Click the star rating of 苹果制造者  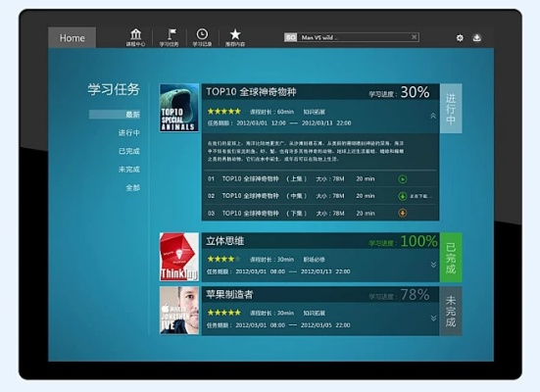pos(224,313)
